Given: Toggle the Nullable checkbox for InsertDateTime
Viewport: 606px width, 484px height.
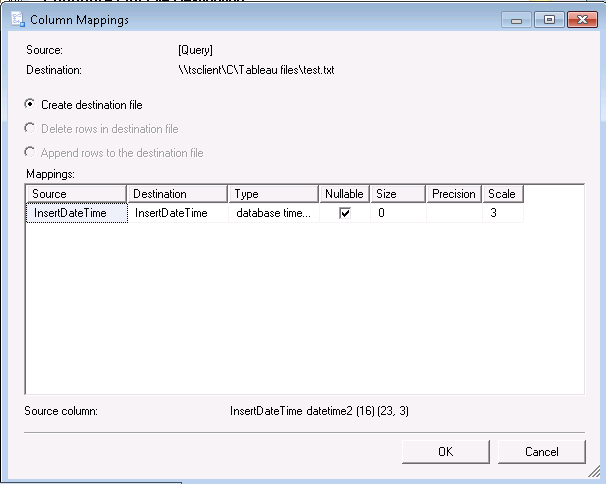Looking at the screenshot, I should [345, 213].
